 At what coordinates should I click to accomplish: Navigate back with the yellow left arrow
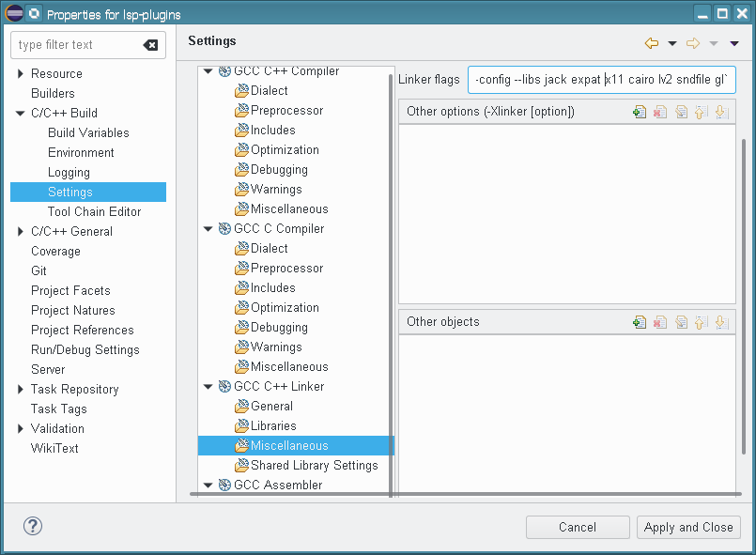coord(652,43)
